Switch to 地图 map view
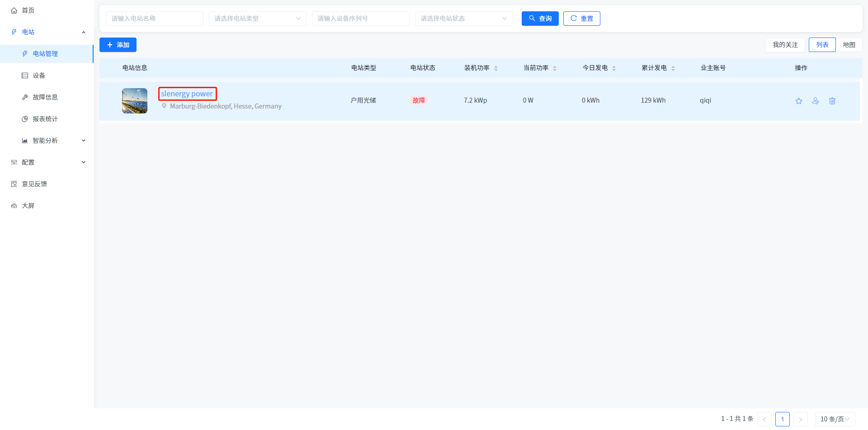The image size is (868, 430). (849, 45)
